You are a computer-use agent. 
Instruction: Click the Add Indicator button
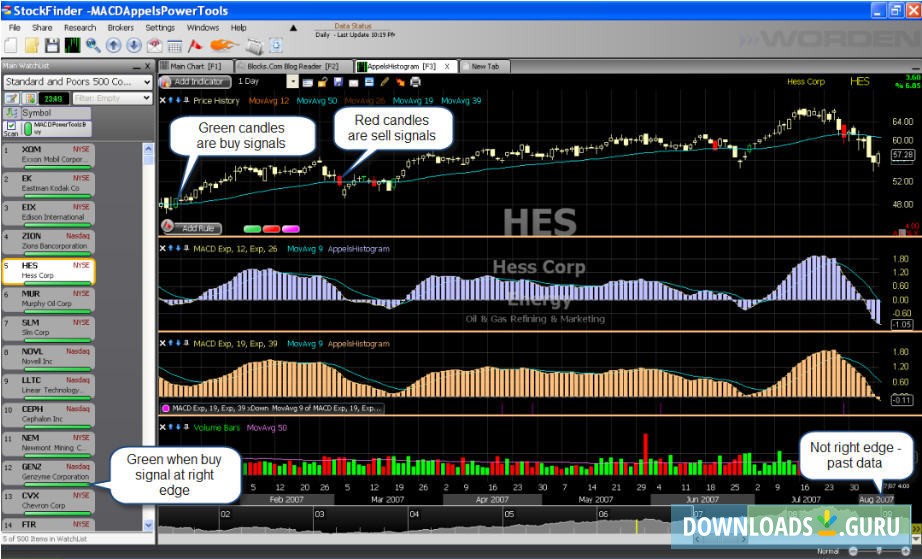pos(194,82)
